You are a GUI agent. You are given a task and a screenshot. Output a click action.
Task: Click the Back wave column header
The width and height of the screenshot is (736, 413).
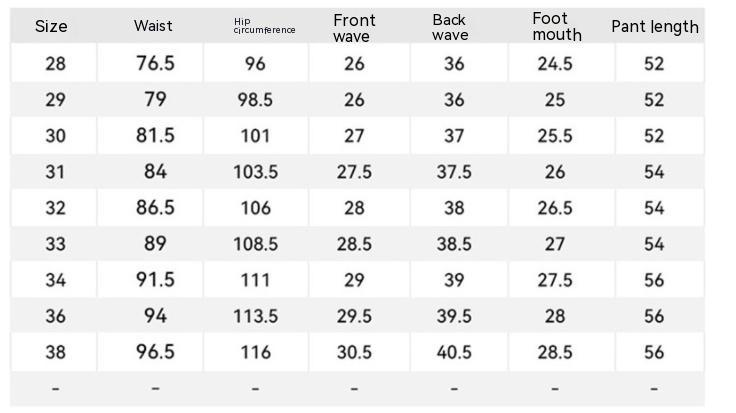tap(450, 27)
